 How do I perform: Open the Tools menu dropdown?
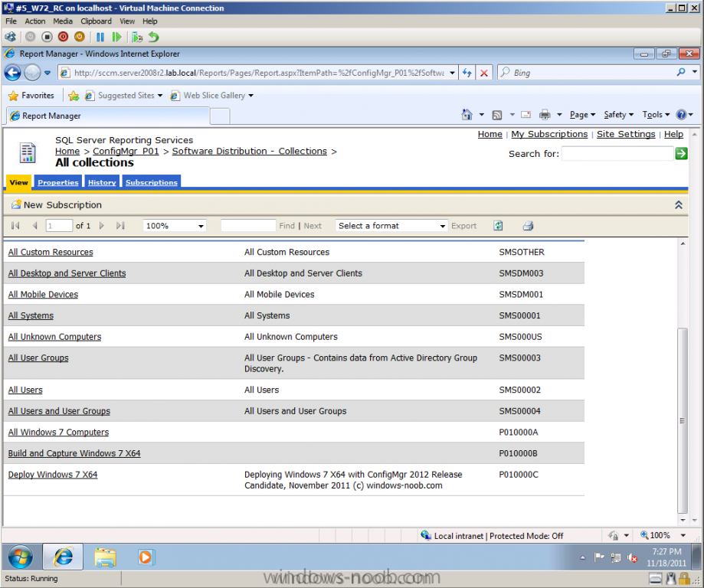[656, 115]
